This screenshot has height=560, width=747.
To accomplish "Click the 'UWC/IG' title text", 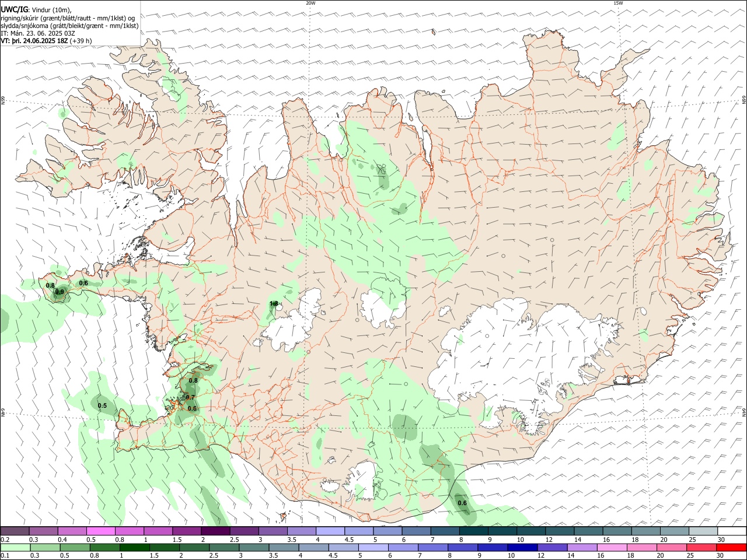I will point(14,10).
